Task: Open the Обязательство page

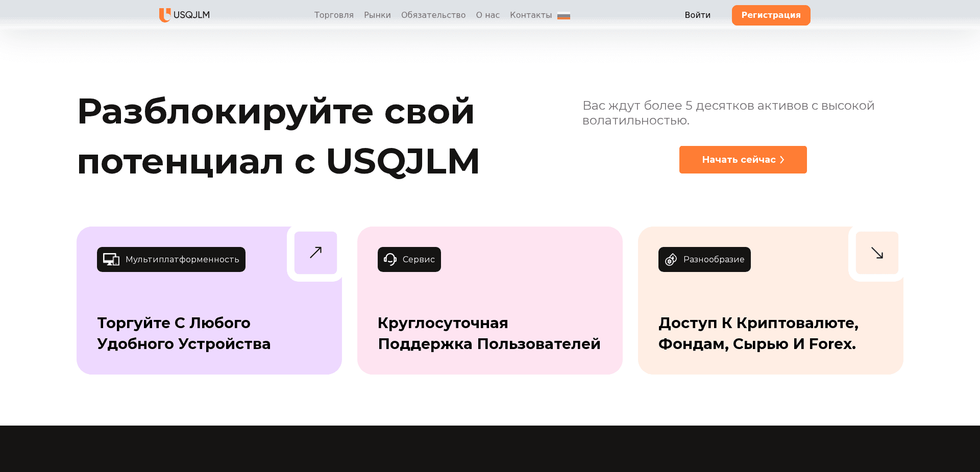Action: pyautogui.click(x=433, y=15)
